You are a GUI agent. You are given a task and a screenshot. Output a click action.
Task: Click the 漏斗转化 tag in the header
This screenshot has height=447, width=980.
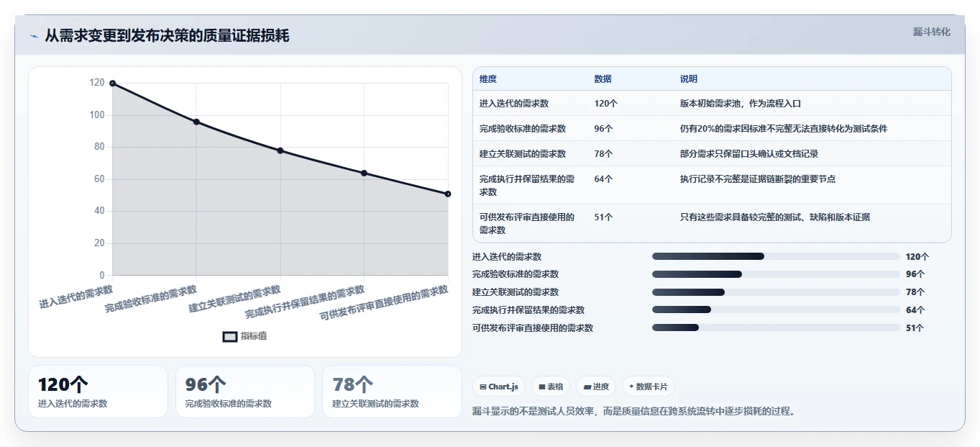931,32
